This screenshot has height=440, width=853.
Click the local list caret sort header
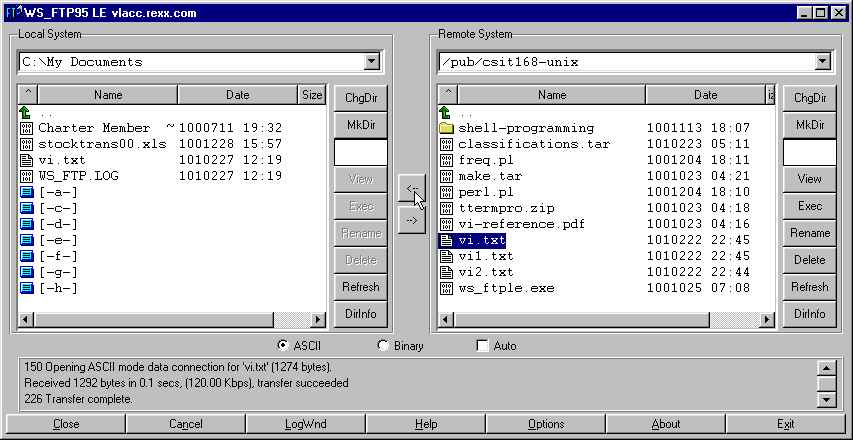pyautogui.click(x=28, y=95)
